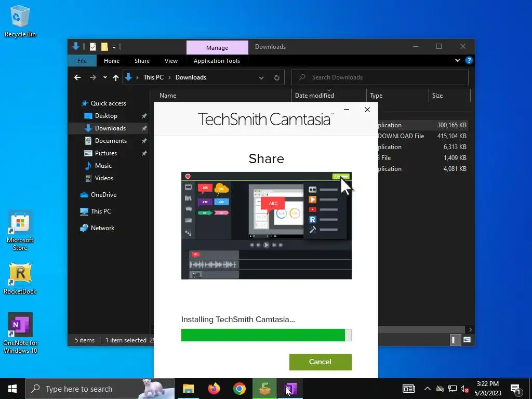Go up one folder level
This screenshot has width=532, height=399.
point(116,78)
